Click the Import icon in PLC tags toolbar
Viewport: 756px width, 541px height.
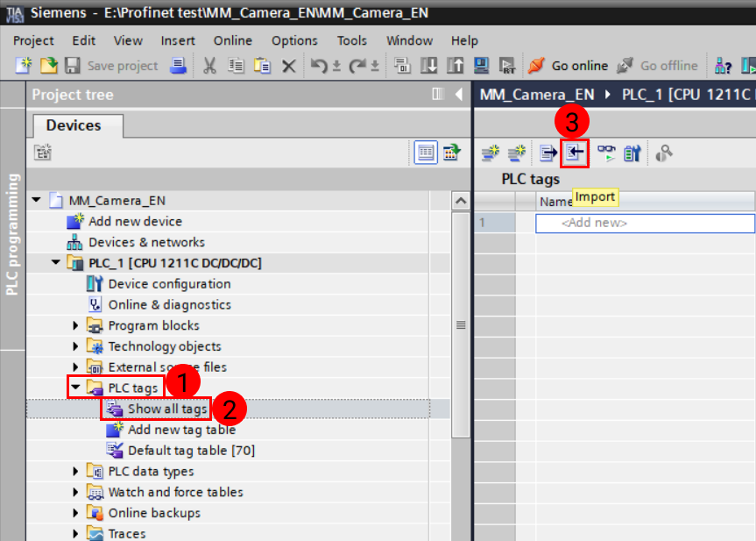tap(575, 153)
